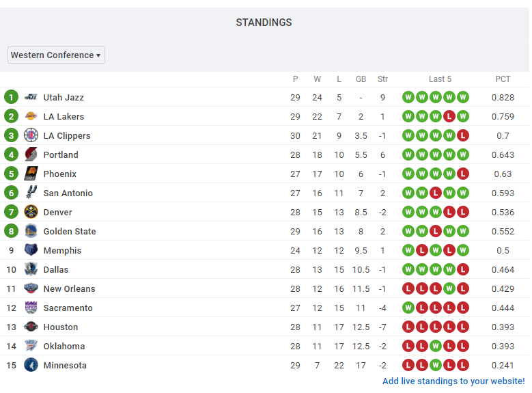This screenshot has height=393, width=532.
Task: Click the Portland Trail Blazers logo
Action: point(31,154)
